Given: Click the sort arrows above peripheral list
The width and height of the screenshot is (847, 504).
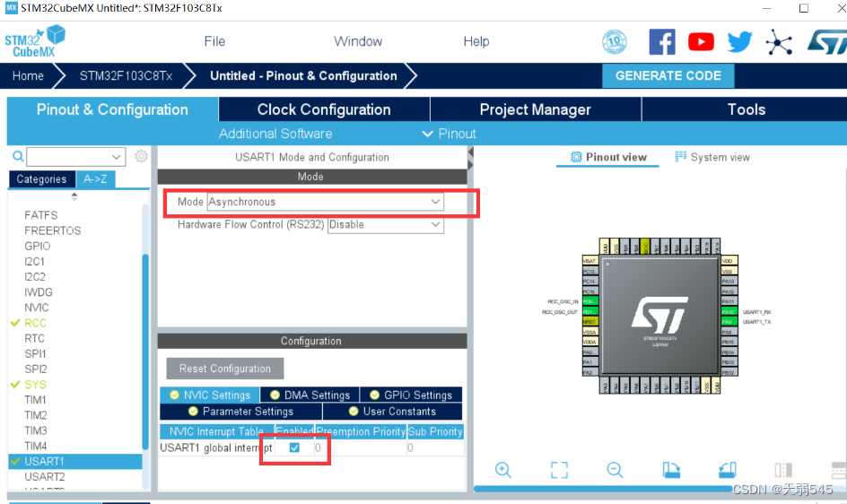Looking at the screenshot, I should click(x=74, y=196).
